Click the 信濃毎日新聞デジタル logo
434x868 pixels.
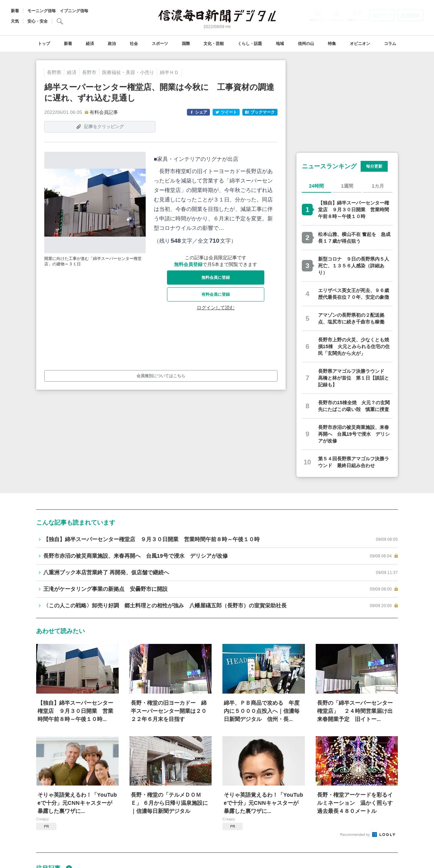(217, 16)
